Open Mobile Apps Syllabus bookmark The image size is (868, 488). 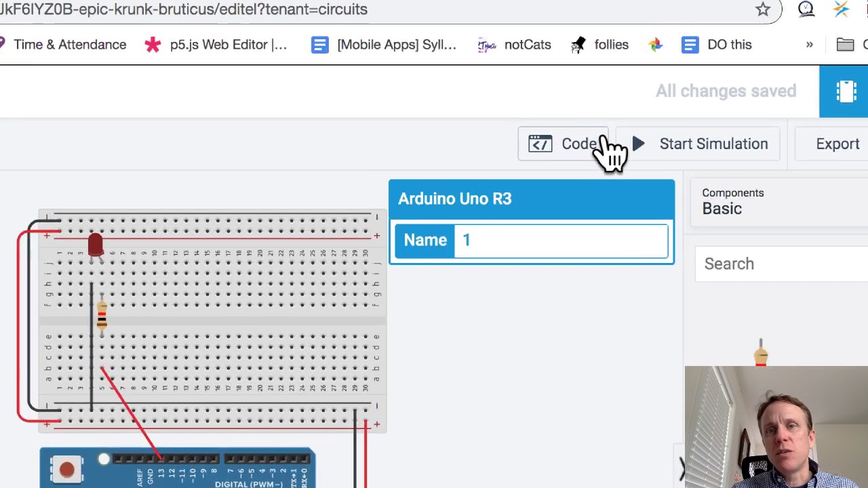tap(384, 45)
